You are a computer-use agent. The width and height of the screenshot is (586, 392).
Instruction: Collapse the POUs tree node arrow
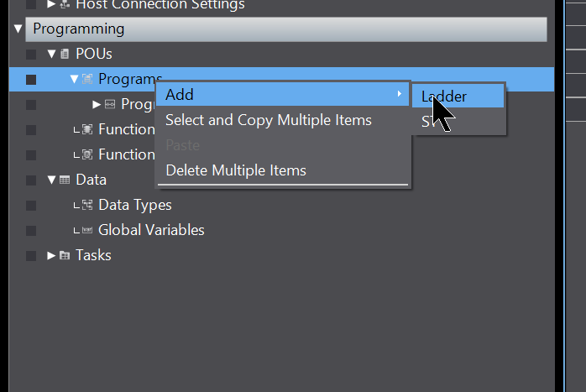pos(51,55)
